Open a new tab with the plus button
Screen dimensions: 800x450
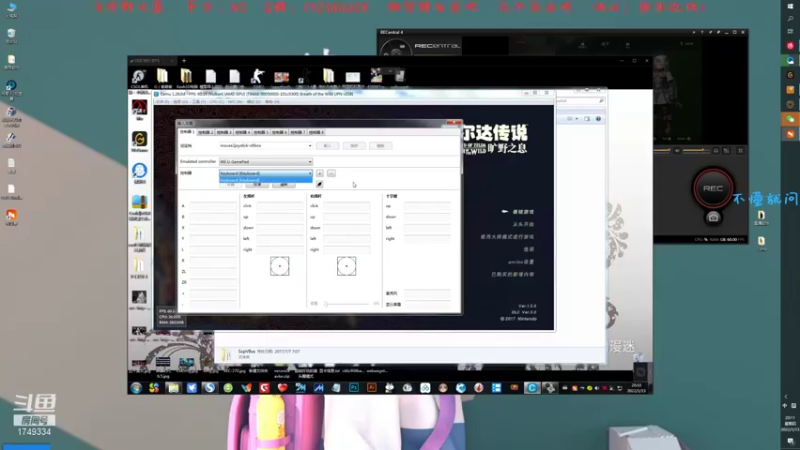tap(184, 61)
